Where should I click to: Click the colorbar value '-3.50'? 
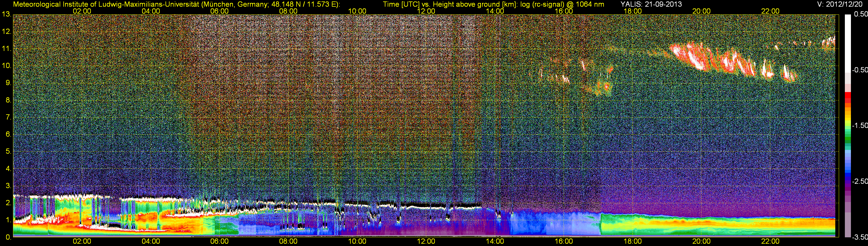860,237
